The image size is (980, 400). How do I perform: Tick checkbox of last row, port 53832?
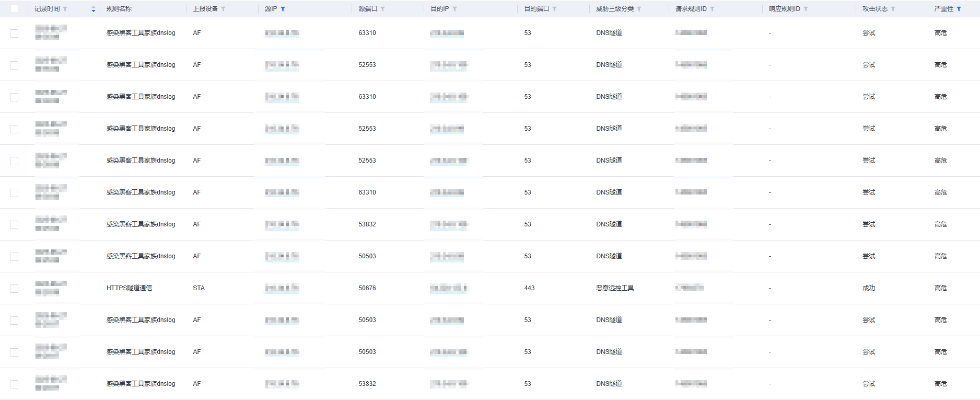tap(14, 384)
